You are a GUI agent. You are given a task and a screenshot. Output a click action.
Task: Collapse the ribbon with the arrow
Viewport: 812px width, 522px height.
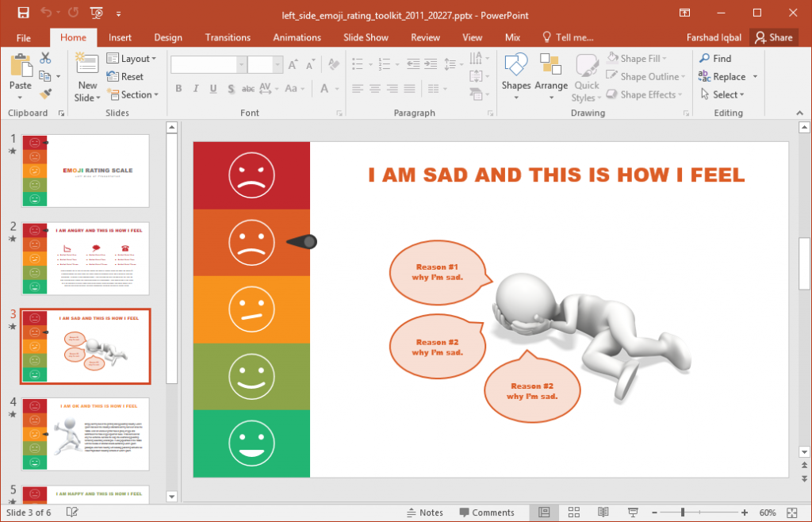click(x=799, y=113)
